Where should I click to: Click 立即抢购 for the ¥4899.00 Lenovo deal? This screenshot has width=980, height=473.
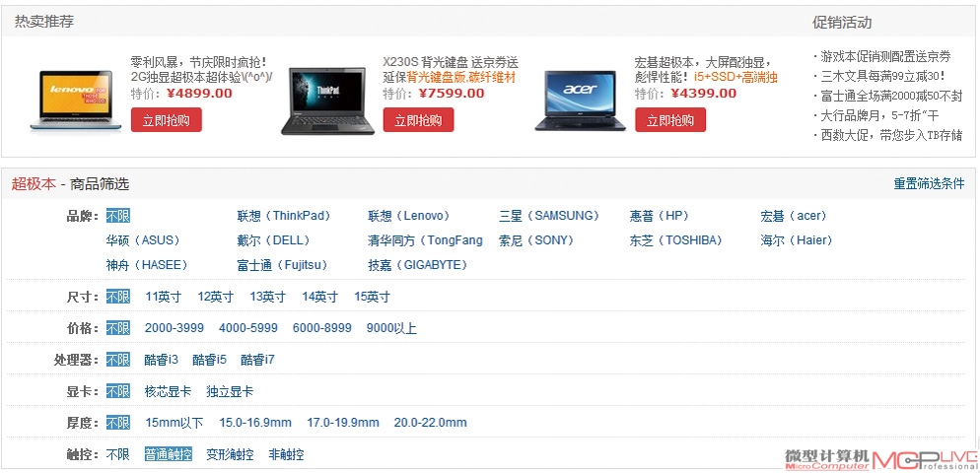point(167,120)
